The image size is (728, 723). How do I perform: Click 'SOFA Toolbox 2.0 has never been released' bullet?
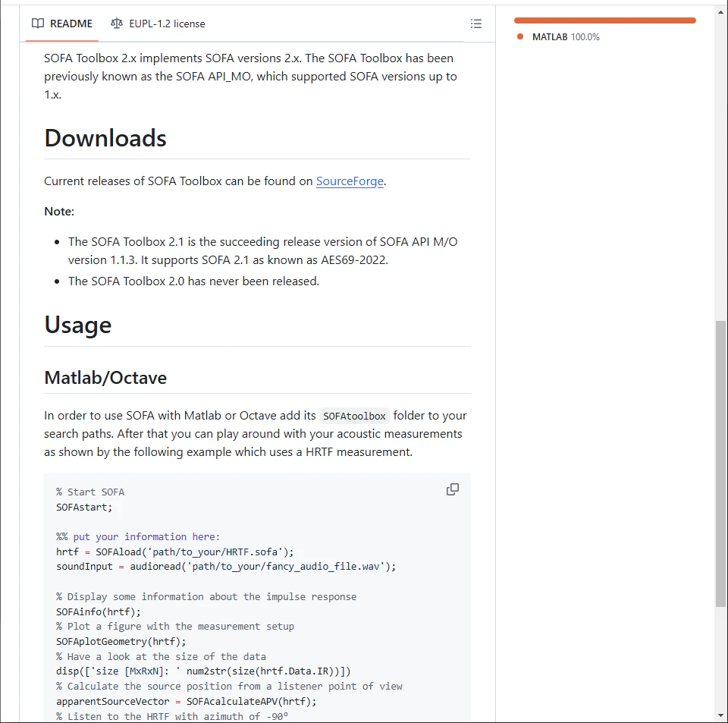pos(193,281)
